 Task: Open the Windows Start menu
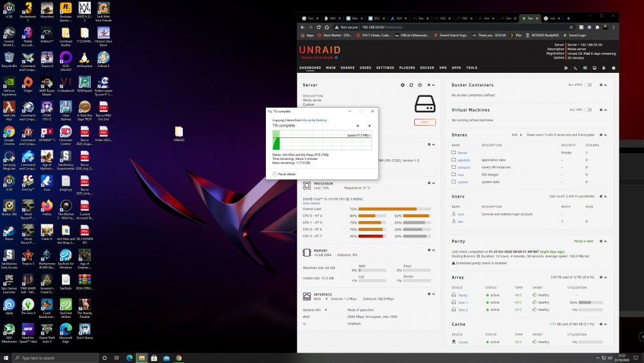point(6,358)
